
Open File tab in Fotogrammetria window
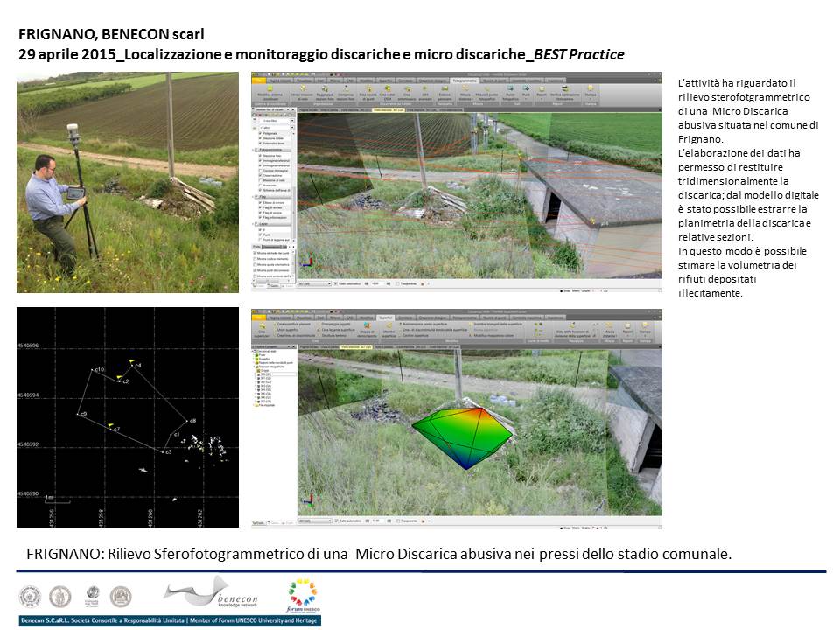(258, 80)
